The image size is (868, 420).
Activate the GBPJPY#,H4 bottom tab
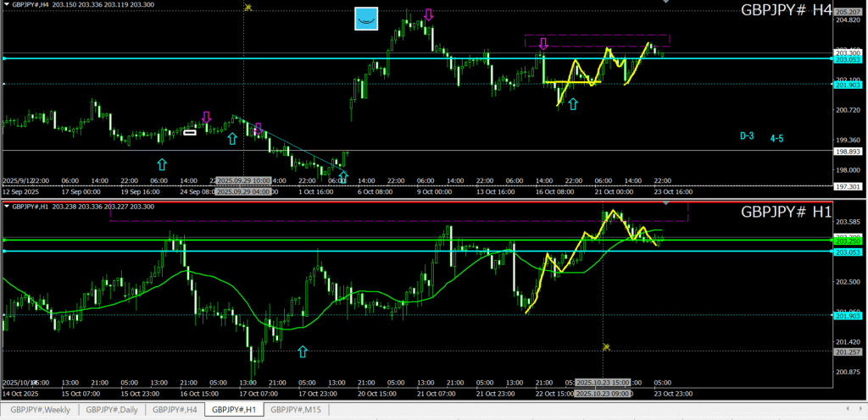pyautogui.click(x=175, y=410)
